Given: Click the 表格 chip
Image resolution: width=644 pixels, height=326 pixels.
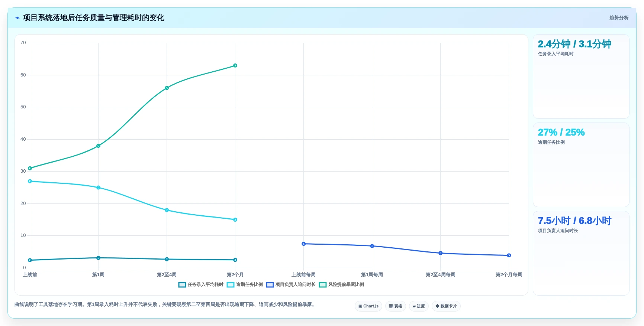Looking at the screenshot, I should tap(395, 306).
